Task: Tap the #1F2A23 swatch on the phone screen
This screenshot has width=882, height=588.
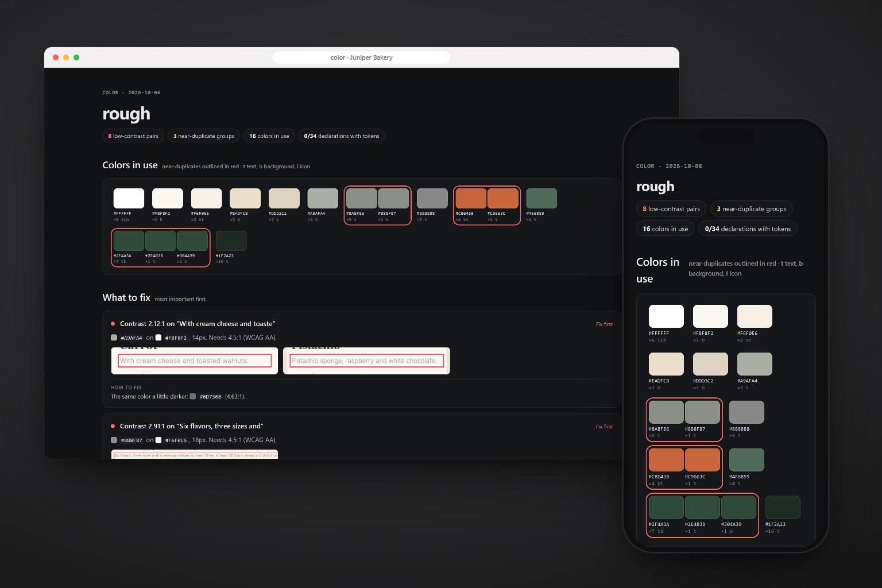Action: pyautogui.click(x=783, y=507)
